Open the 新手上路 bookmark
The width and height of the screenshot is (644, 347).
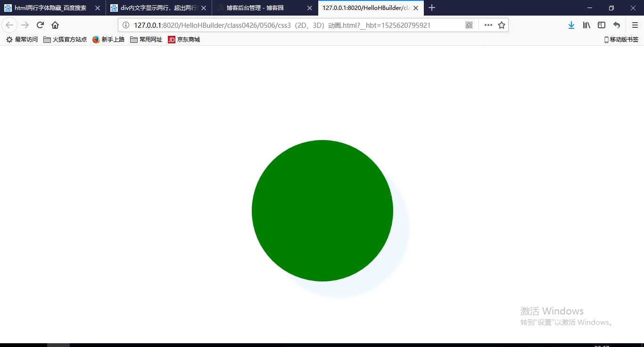pyautogui.click(x=108, y=40)
